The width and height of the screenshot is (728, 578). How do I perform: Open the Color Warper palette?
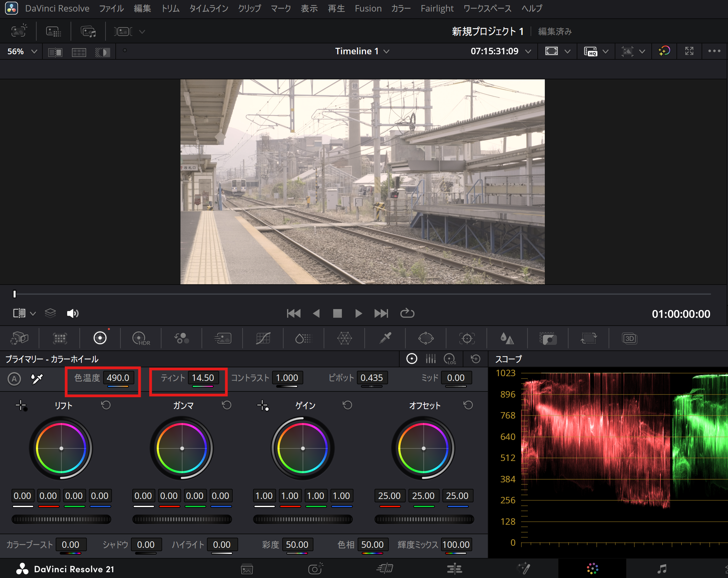[x=344, y=339]
